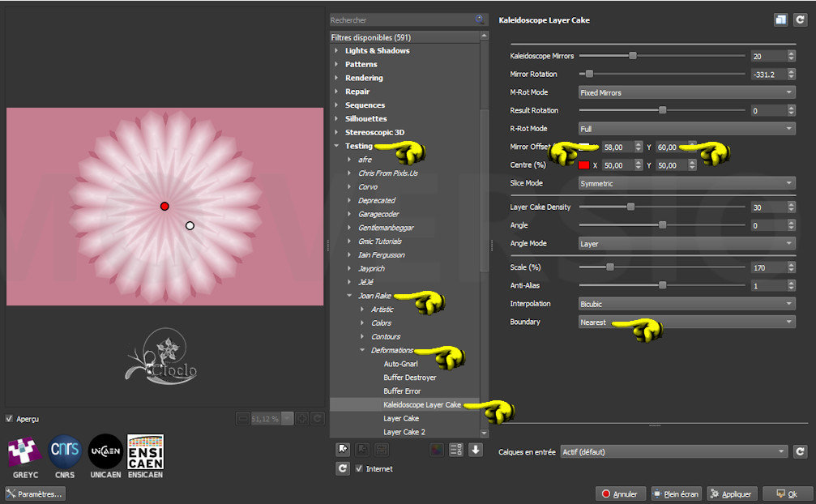Open the Boundary dropdown set to Nearest

tap(686, 322)
